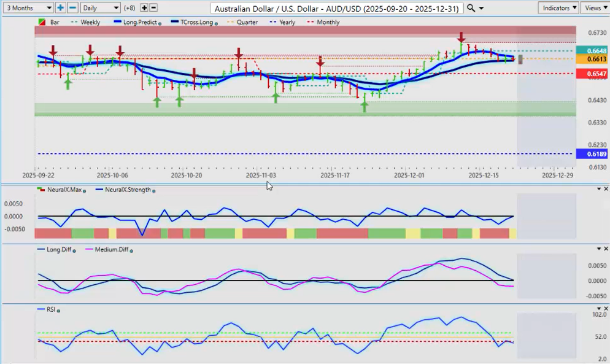Open the Views menu
The image size is (610, 364).
[595, 8]
